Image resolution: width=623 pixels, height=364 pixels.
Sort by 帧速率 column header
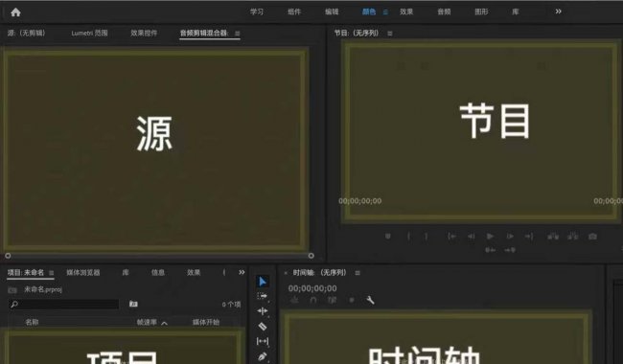coord(147,322)
